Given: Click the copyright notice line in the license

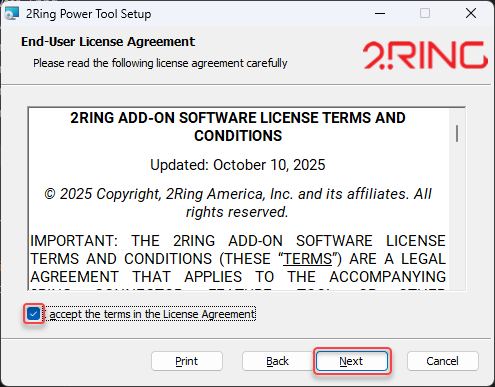Looking at the screenshot, I should point(238,203).
